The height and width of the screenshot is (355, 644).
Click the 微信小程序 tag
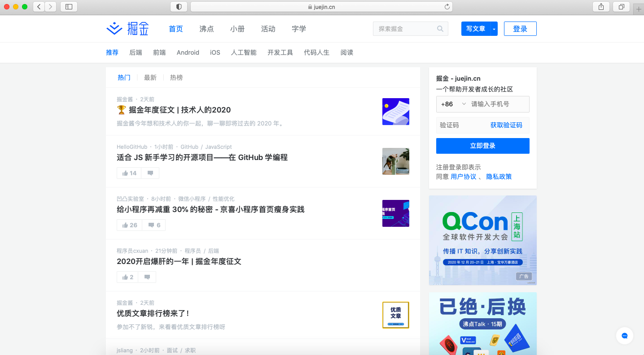pyautogui.click(x=192, y=199)
